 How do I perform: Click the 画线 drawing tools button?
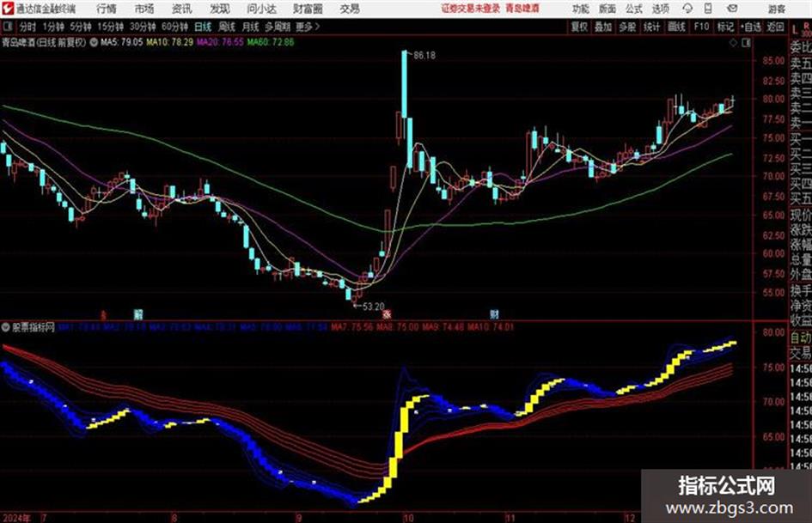click(x=676, y=27)
